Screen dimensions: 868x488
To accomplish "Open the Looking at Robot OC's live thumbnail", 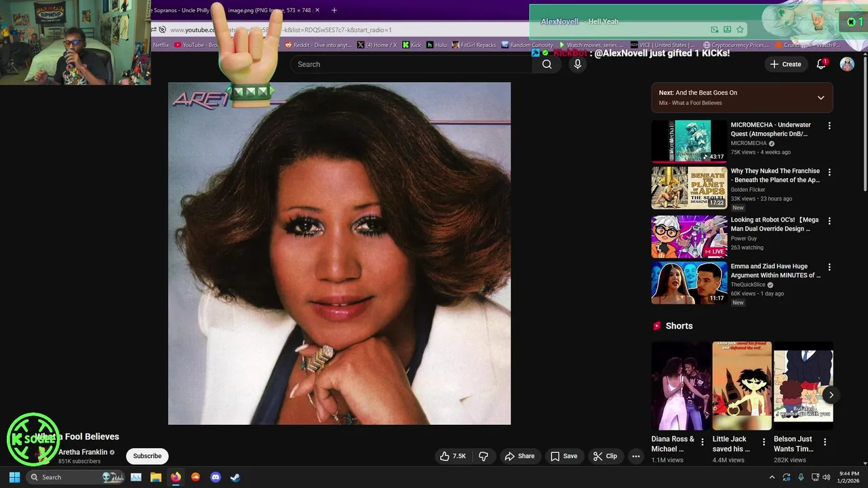I will point(689,237).
